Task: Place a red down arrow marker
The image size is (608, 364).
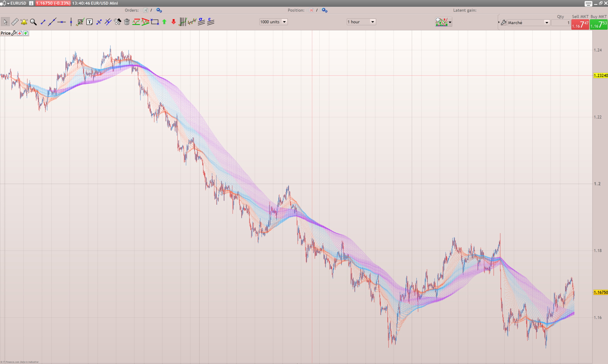Action: tap(174, 22)
